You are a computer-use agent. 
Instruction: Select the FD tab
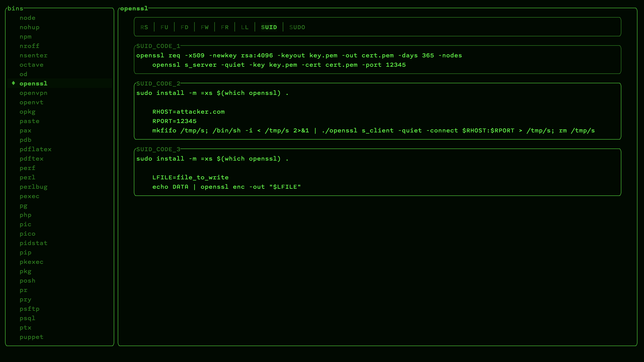coord(184,27)
